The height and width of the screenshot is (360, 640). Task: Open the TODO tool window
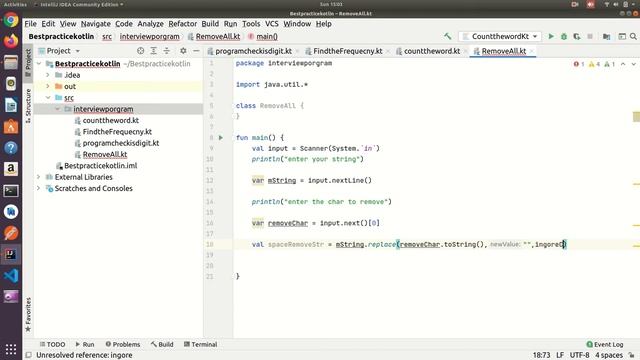coord(52,344)
